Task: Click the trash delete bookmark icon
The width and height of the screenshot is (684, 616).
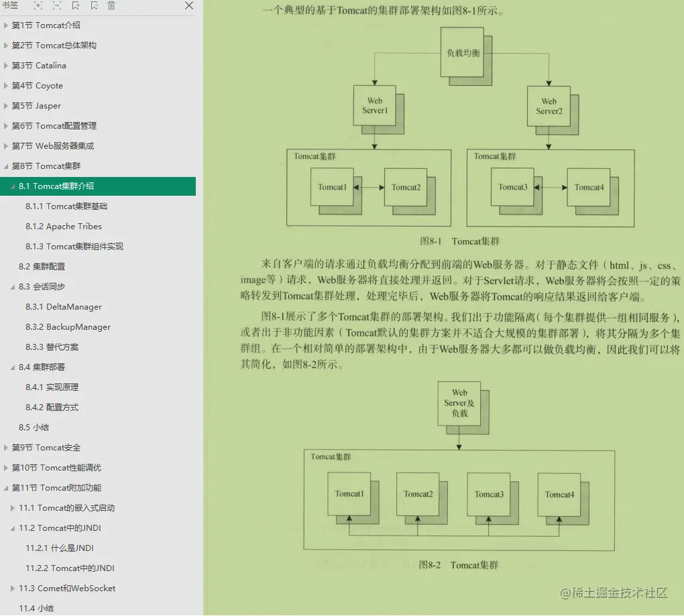Action: [112, 5]
